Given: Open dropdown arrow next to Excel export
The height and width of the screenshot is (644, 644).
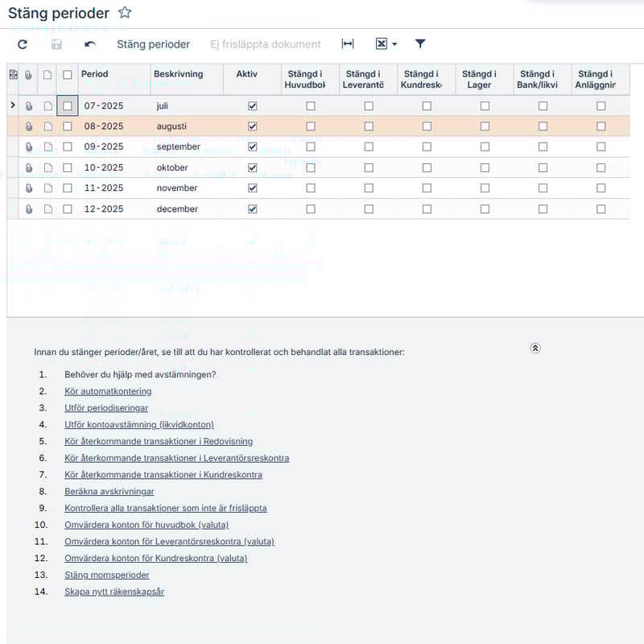Looking at the screenshot, I should (394, 44).
